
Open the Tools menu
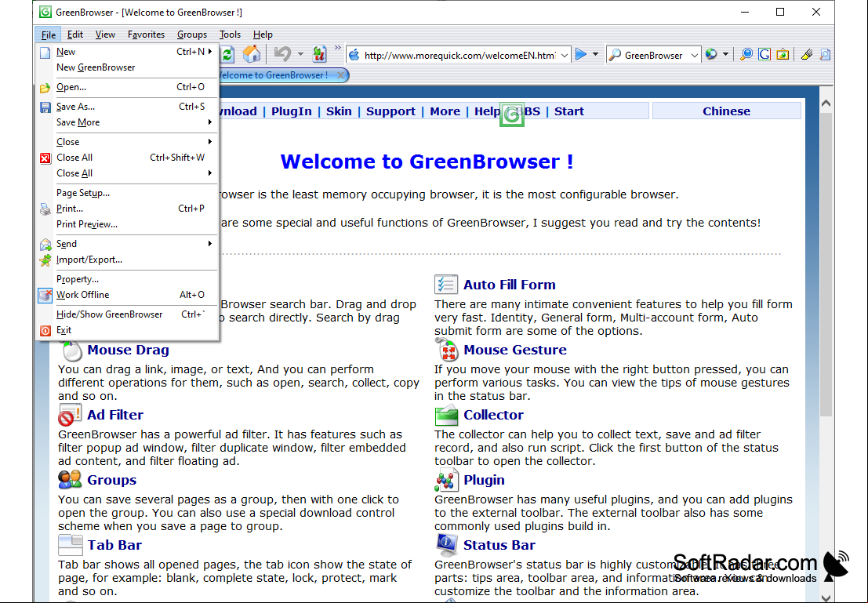pyautogui.click(x=230, y=35)
